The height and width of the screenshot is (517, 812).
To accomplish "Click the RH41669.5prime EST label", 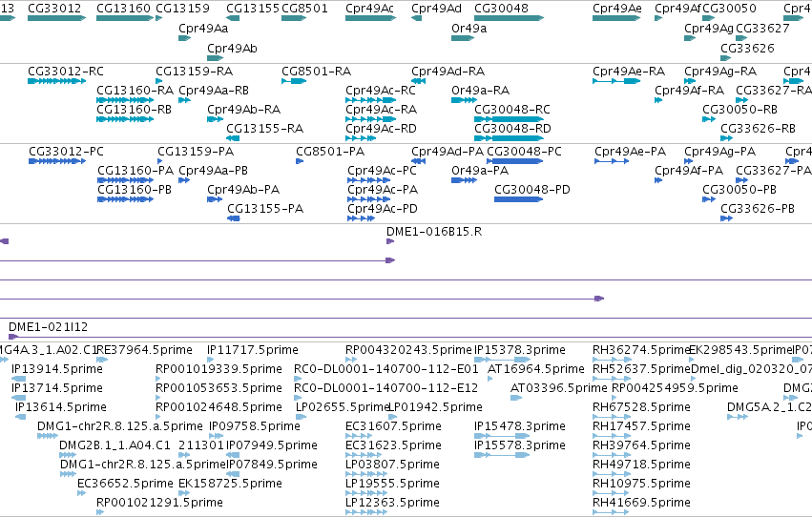I will tap(641, 502).
